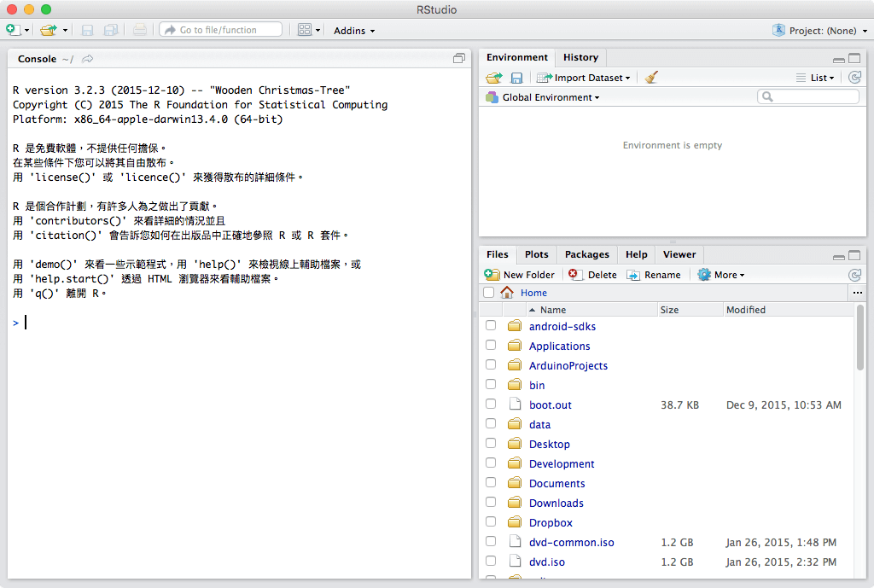Screen dimensions: 874x588
Task: Select all files with the header checkbox
Action: [488, 292]
